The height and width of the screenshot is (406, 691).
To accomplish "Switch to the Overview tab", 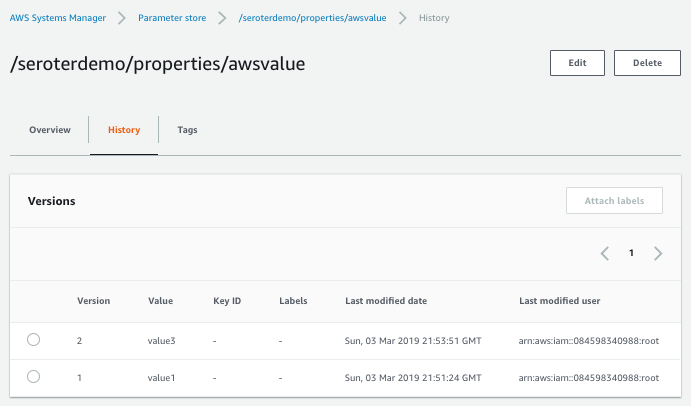I will tap(49, 130).
